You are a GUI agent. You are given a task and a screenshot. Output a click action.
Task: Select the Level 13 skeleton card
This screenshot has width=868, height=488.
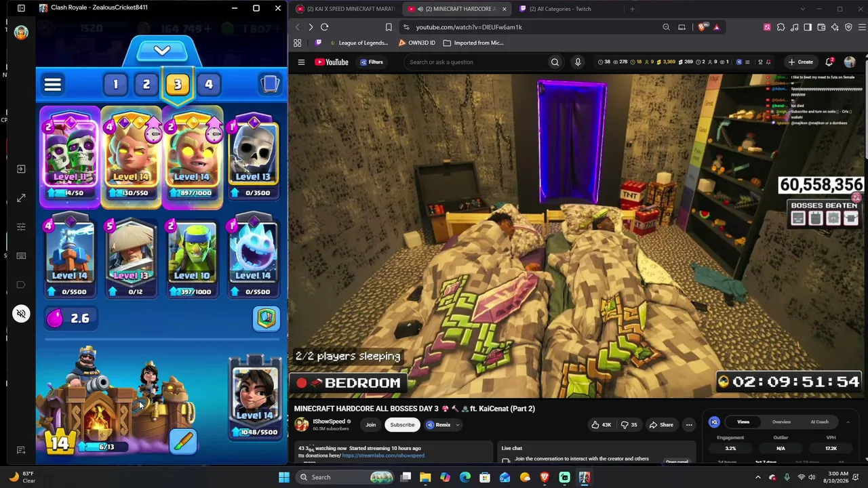pyautogui.click(x=253, y=157)
